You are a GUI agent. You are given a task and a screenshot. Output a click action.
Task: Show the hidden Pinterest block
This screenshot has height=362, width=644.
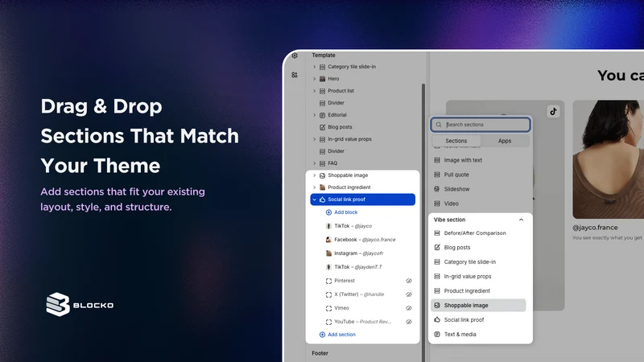pos(409,281)
